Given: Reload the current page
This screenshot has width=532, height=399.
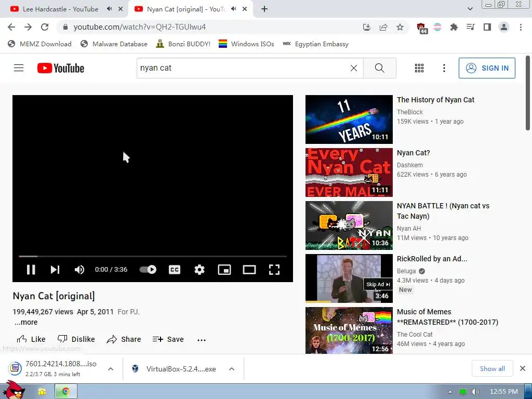Looking at the screenshot, I should pyautogui.click(x=45, y=27).
